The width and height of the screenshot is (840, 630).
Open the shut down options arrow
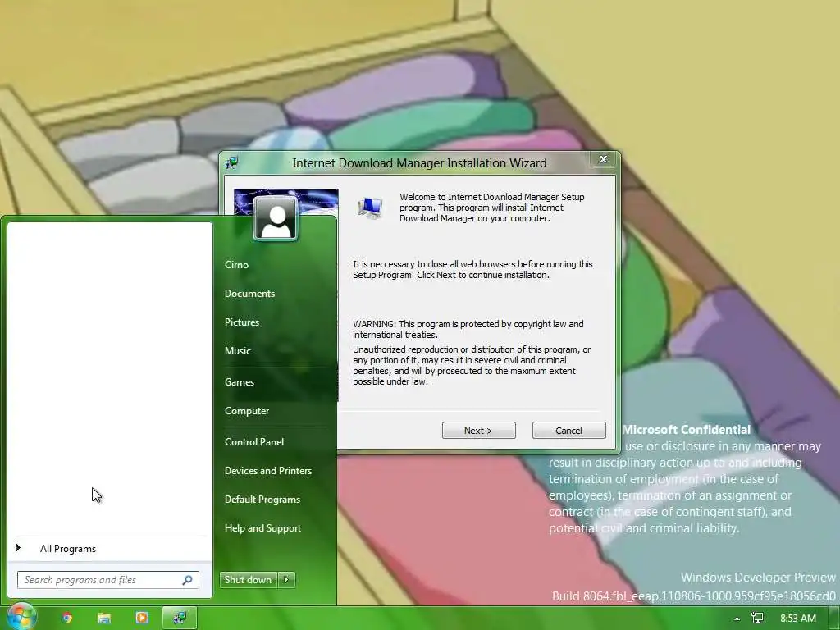[286, 580]
